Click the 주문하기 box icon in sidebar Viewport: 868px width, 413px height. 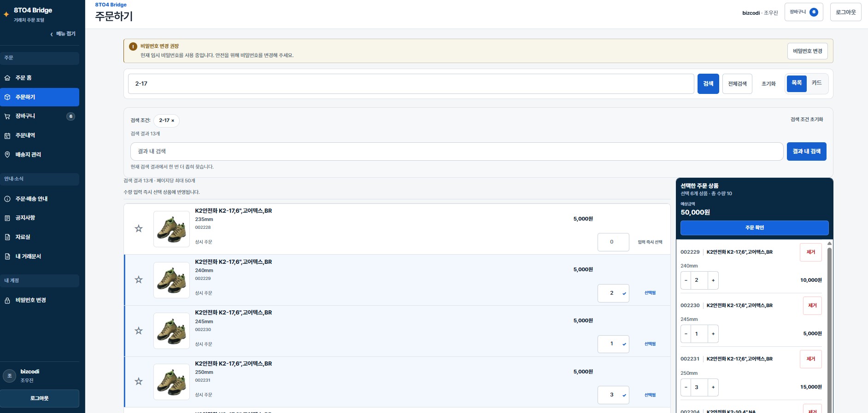[x=7, y=97]
